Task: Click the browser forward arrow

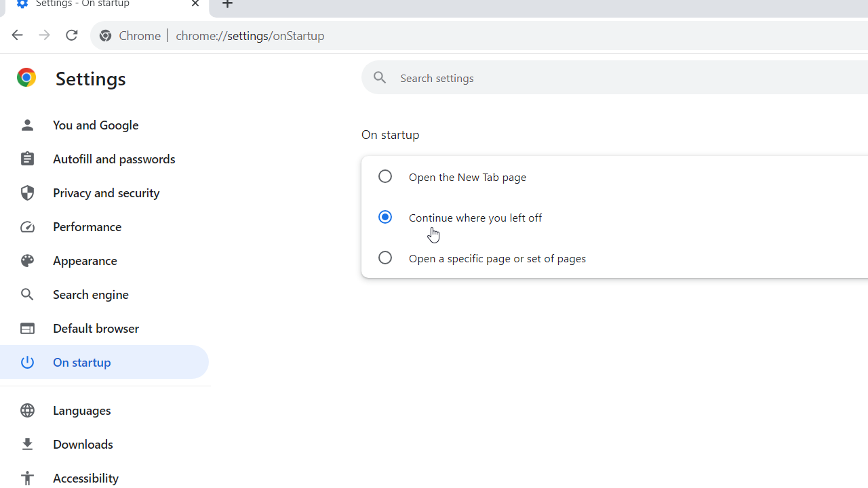Action: (44, 35)
